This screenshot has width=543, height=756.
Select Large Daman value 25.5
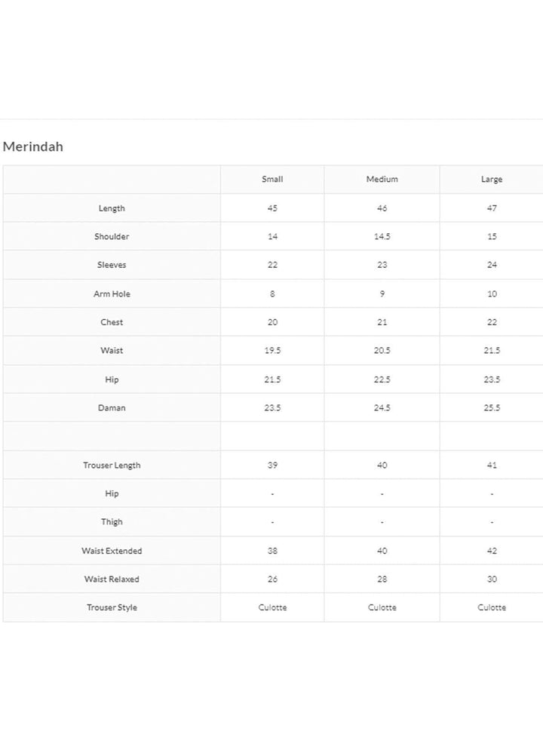pyautogui.click(x=492, y=408)
